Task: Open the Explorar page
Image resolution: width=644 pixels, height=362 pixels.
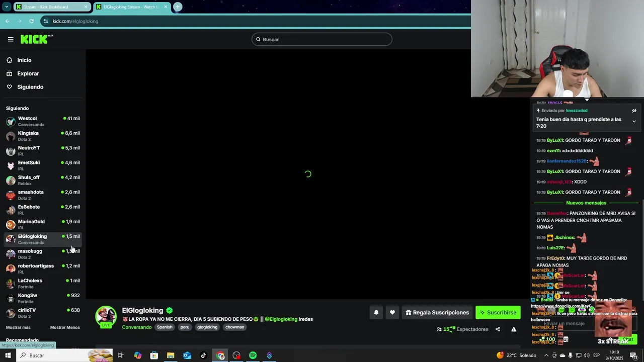Action: pyautogui.click(x=28, y=73)
